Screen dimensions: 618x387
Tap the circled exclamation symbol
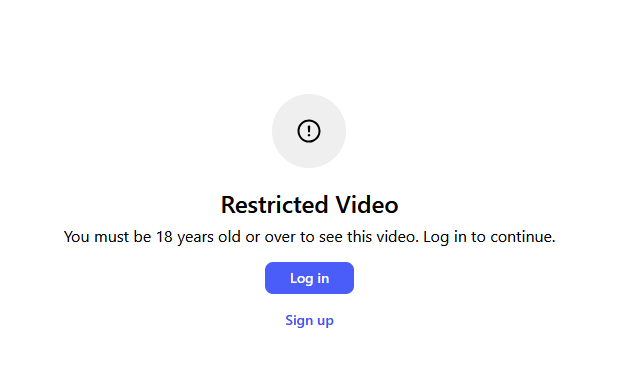tap(309, 131)
